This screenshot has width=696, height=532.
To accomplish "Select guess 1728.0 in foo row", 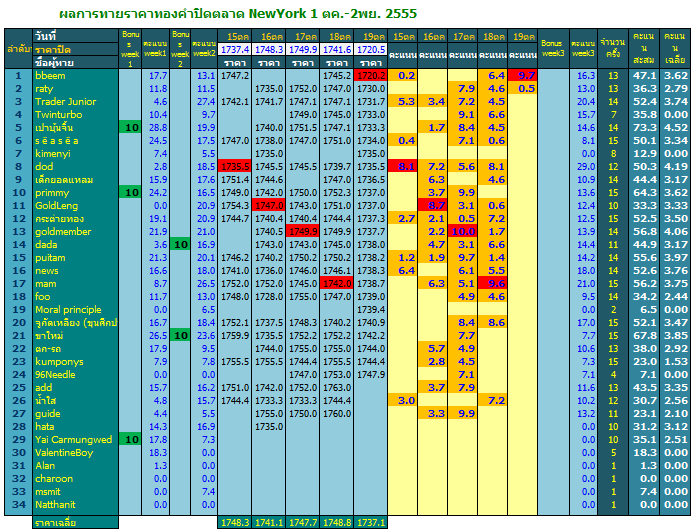I will point(269,296).
